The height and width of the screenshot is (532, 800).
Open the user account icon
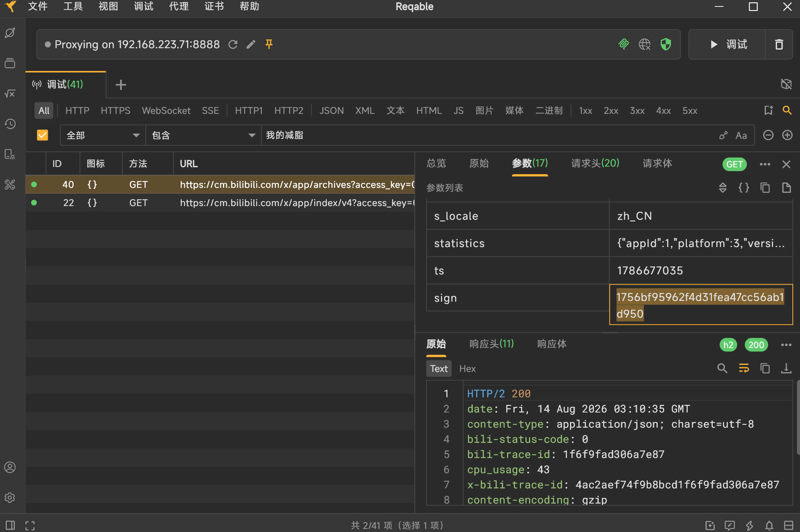coord(10,467)
